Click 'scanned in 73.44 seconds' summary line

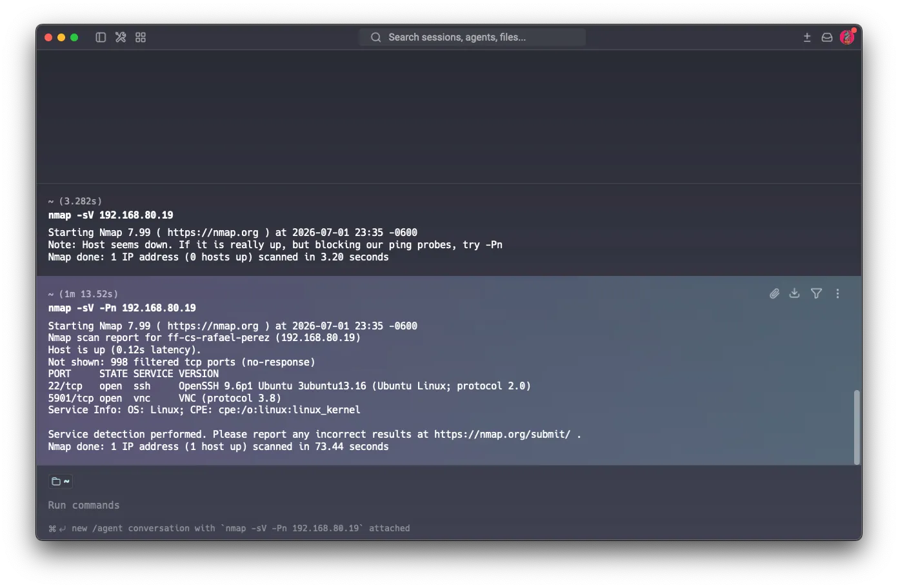[x=219, y=447]
